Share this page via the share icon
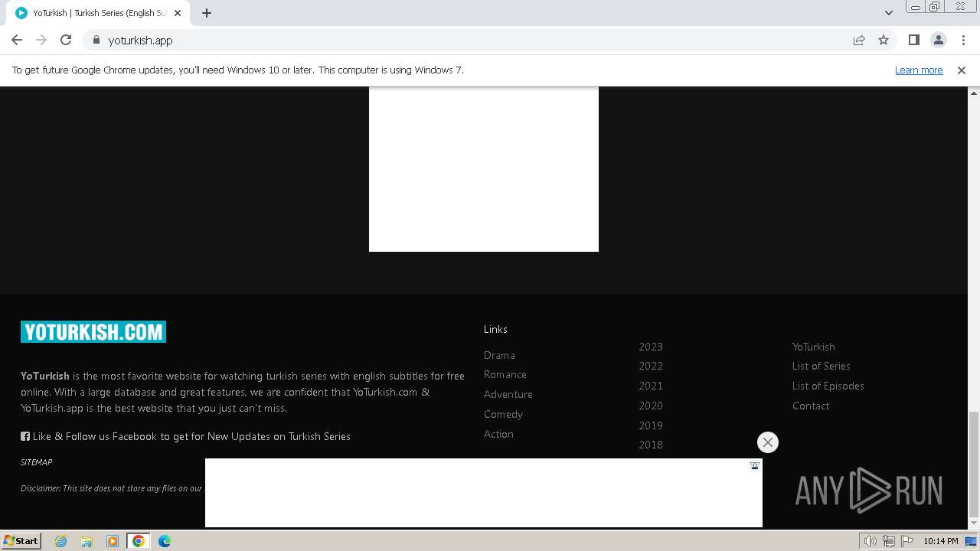The image size is (980, 551). (x=859, y=40)
